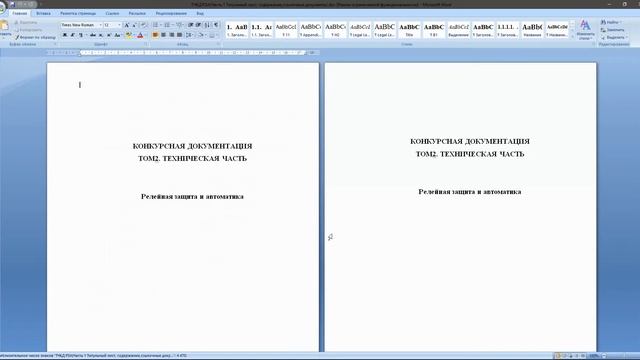Click the Paste clipboard icon
Screen dimensions: 640x360
5,26
